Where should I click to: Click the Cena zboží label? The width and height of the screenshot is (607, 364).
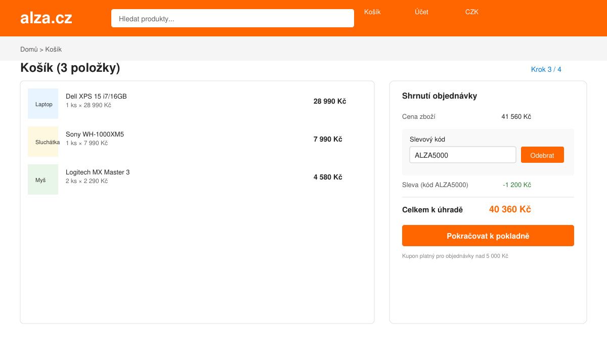(x=419, y=117)
